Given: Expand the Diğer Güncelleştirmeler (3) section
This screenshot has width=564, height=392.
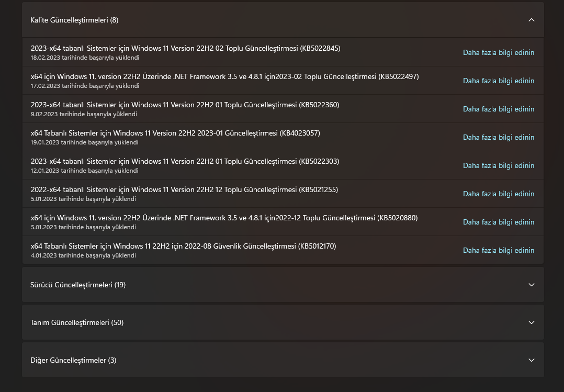Looking at the screenshot, I should click(x=532, y=360).
